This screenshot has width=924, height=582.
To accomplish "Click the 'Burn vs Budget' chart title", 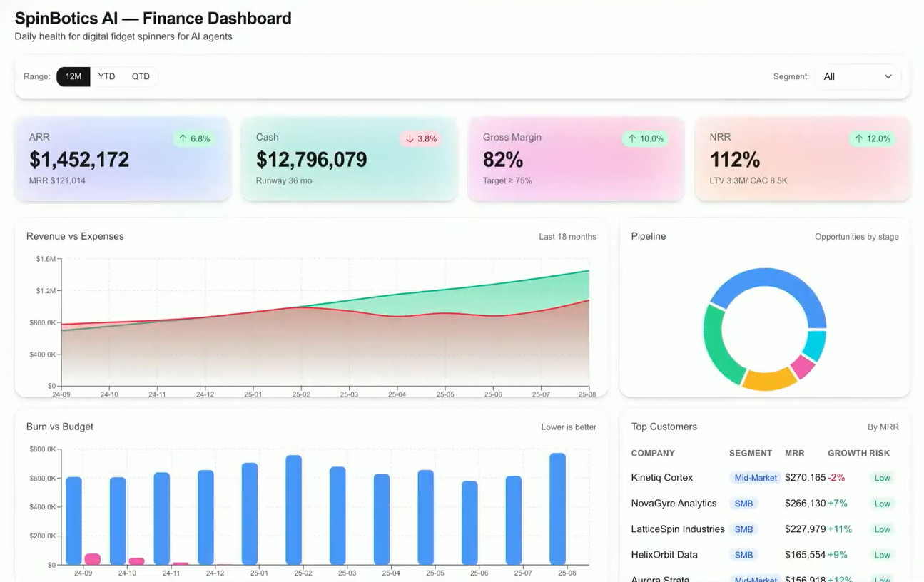I will tap(60, 427).
